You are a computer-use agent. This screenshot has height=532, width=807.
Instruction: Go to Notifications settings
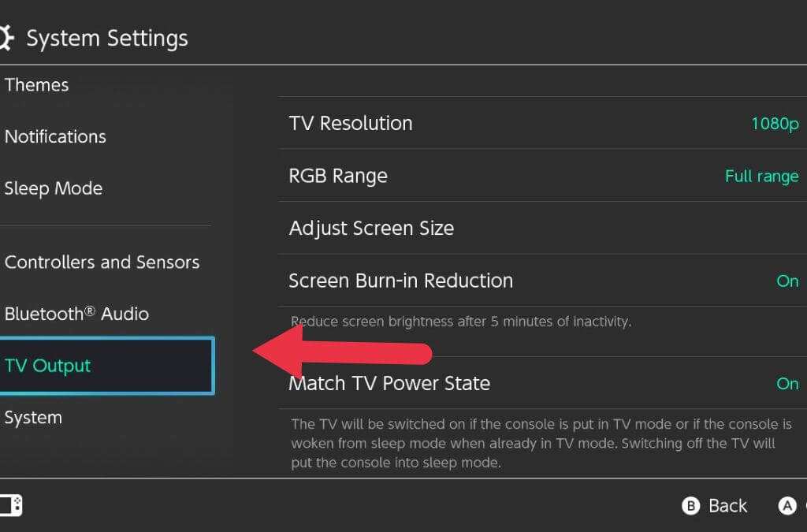tap(55, 136)
